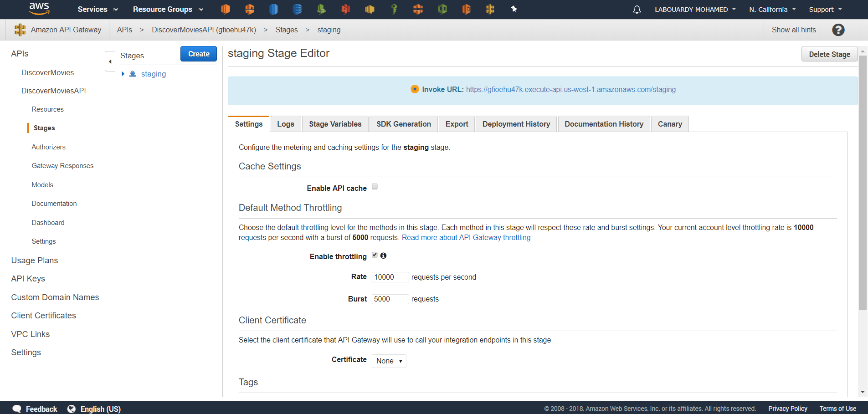Open the yellow block service shortcut icon
Screen dimensions: 868x414
point(370,9)
